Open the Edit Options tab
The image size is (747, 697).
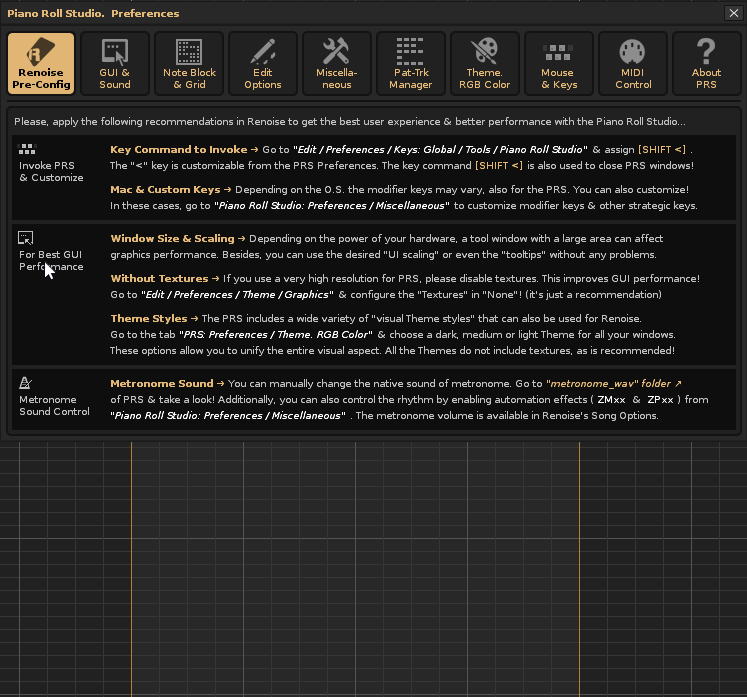click(x=263, y=63)
